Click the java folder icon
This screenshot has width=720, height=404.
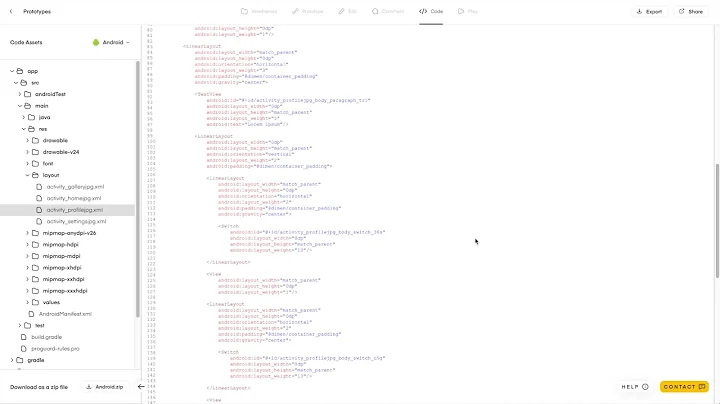[31, 117]
